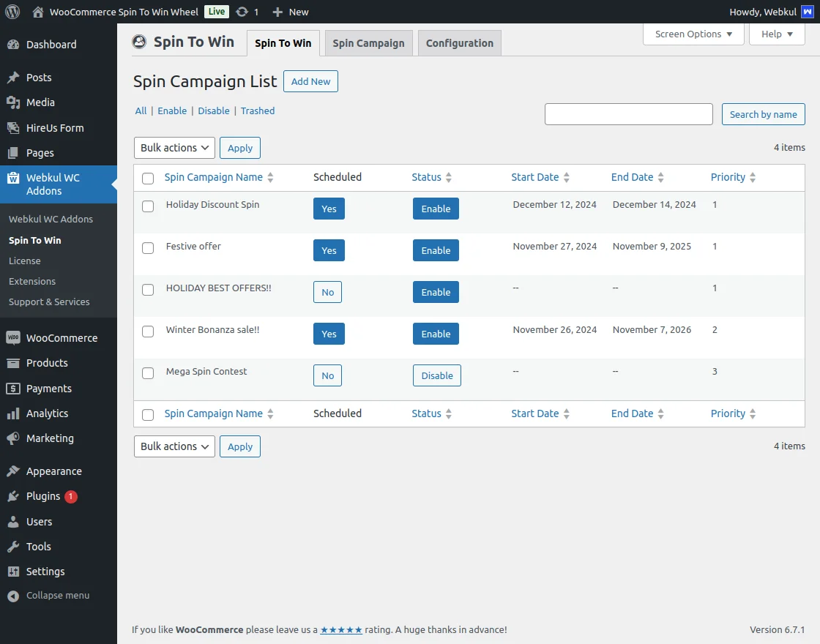Screen dimensions: 820x644
Task: Check the select-all checkbox in table header
Action: 148,179
